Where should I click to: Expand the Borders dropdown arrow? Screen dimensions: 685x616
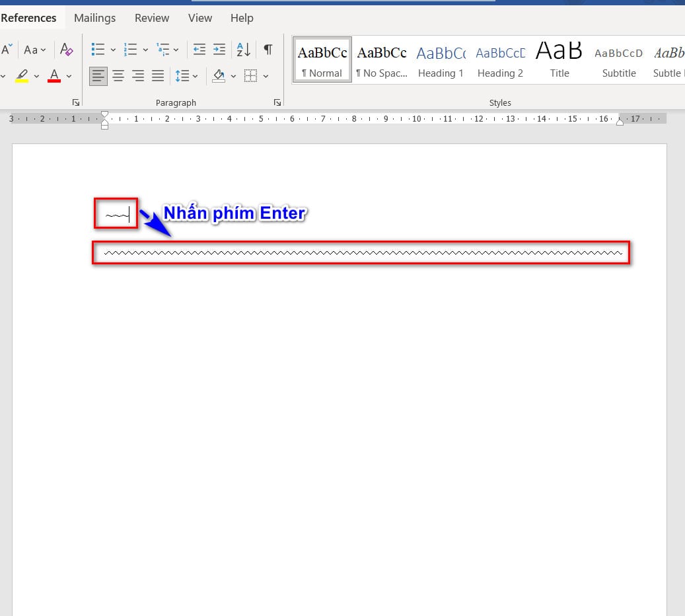pos(266,76)
